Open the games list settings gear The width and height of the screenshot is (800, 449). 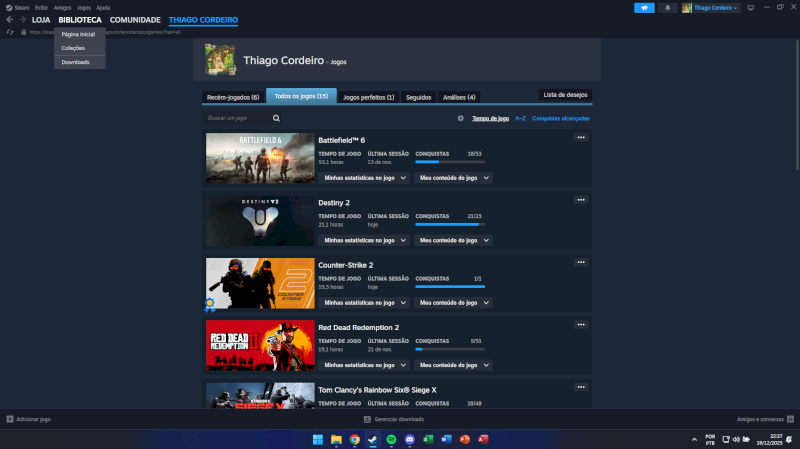(x=461, y=118)
